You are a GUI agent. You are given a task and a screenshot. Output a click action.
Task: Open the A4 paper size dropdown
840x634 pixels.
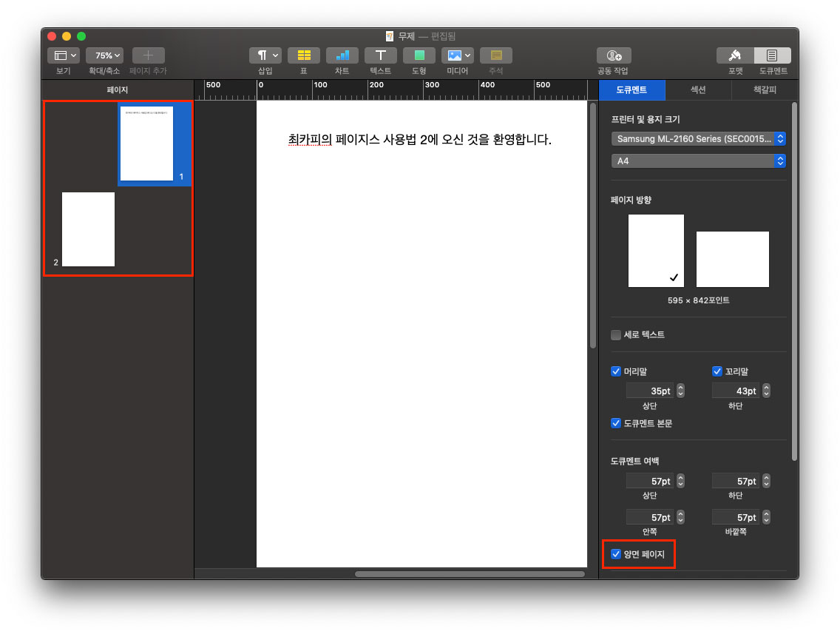pyautogui.click(x=698, y=161)
